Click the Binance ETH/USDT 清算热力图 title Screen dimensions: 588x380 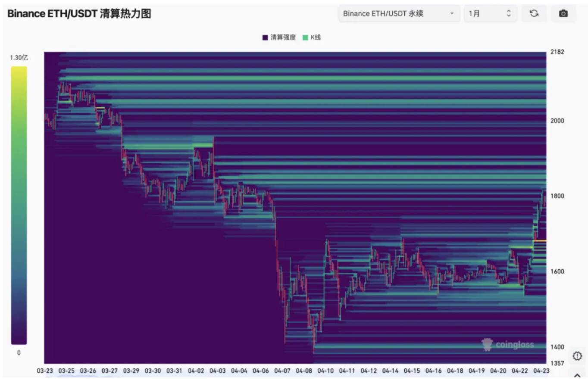tap(79, 13)
